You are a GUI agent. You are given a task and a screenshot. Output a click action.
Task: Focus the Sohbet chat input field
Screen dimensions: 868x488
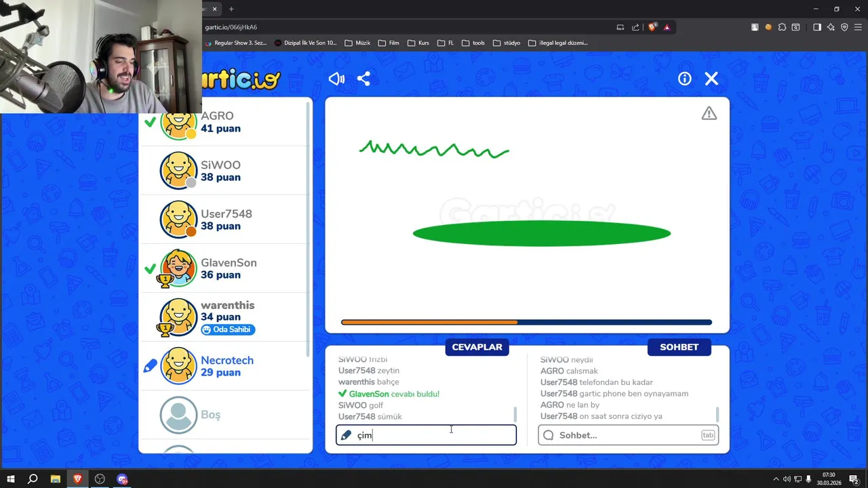[x=628, y=435]
